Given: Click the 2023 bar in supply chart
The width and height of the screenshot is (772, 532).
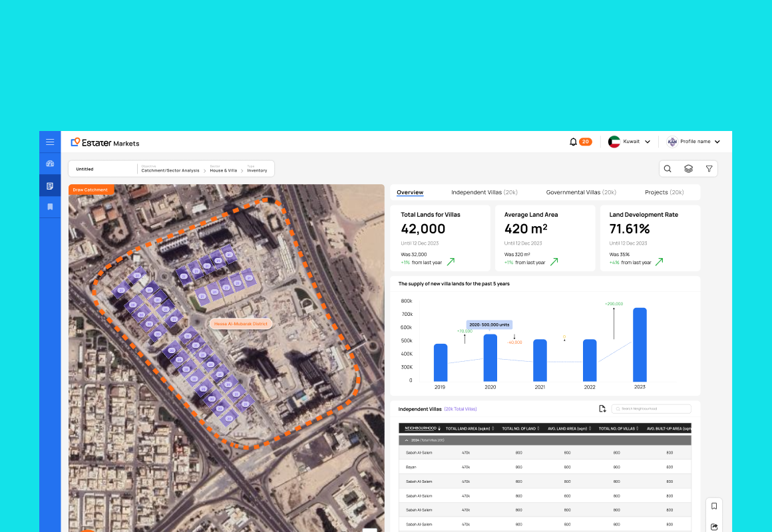Looking at the screenshot, I should coord(640,344).
